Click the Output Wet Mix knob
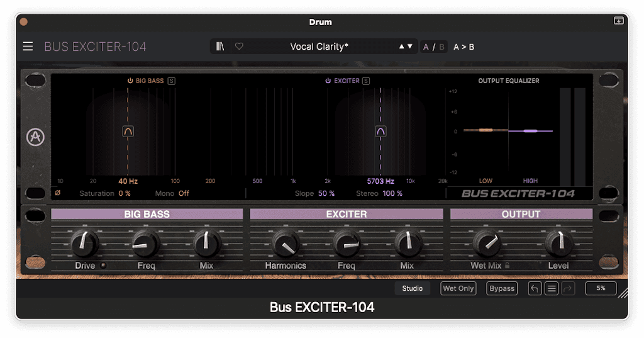The width and height of the screenshot is (644, 338). 487,243
